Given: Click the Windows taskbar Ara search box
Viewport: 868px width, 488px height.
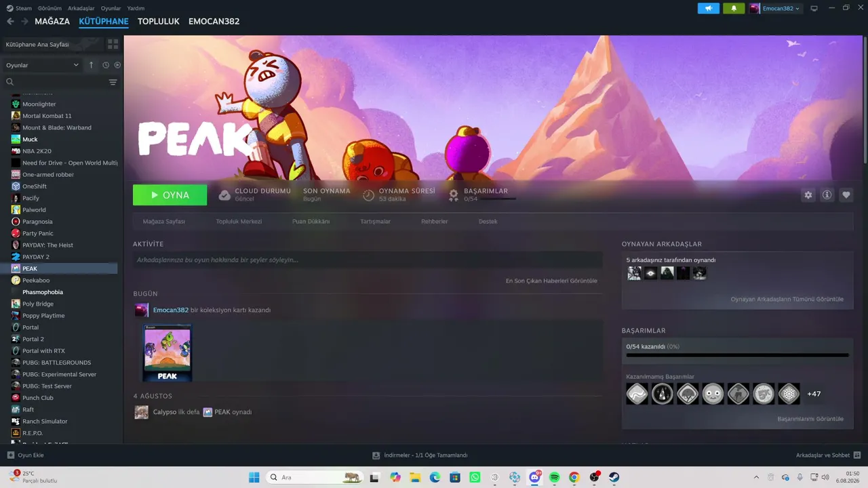Looking at the screenshot, I should pyautogui.click(x=315, y=477).
